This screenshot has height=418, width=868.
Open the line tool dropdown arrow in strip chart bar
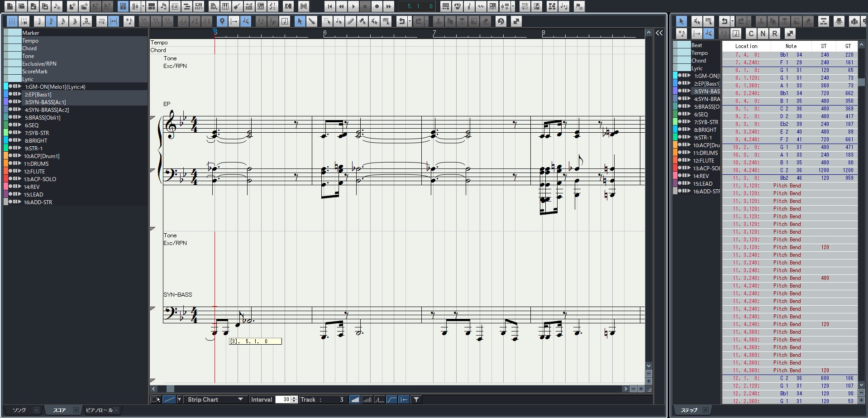180,399
